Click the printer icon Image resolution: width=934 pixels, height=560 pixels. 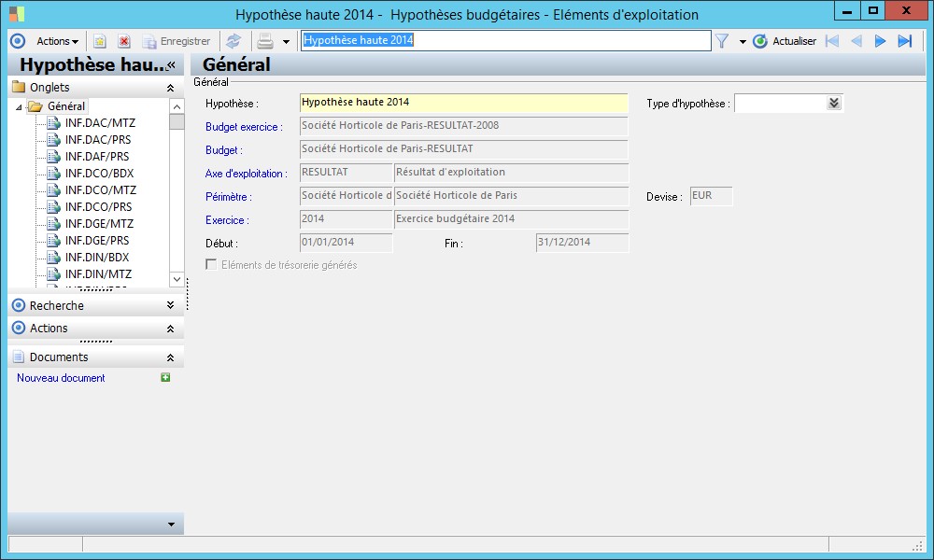[x=265, y=41]
